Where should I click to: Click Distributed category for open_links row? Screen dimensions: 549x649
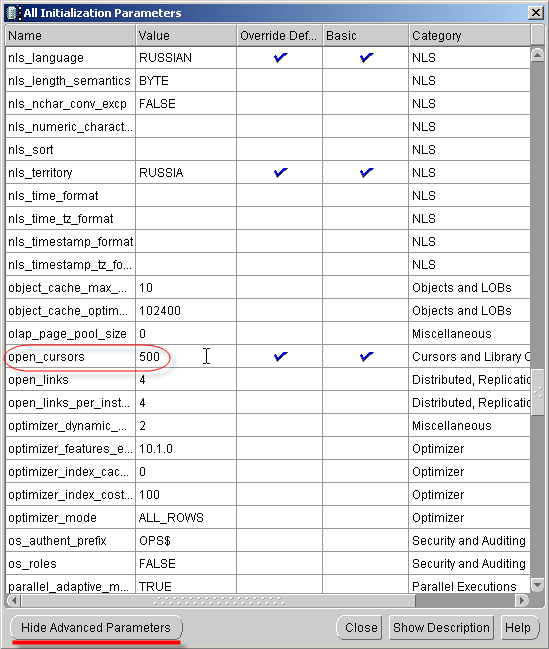(x=471, y=380)
